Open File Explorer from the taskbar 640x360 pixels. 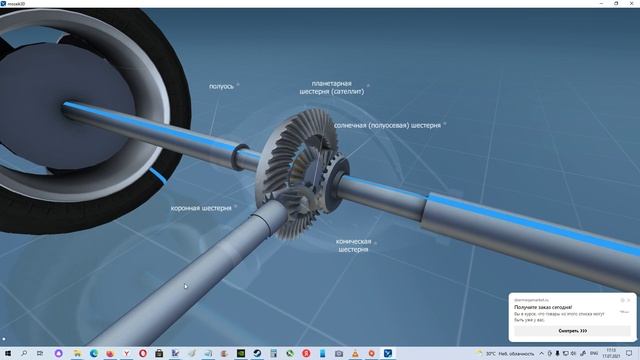click(x=77, y=353)
